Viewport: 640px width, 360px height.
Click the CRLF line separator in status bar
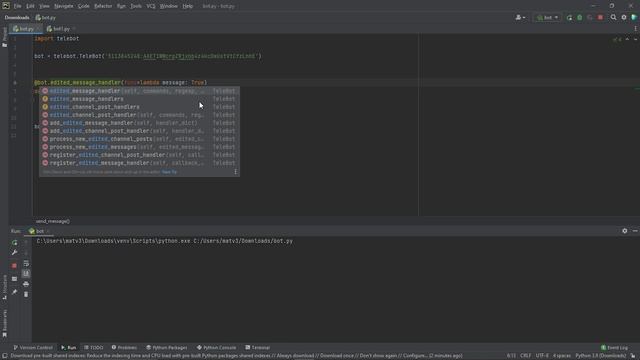point(526,356)
